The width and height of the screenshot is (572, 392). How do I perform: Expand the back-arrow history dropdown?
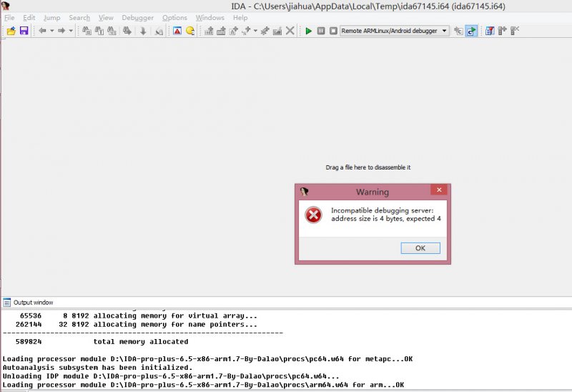[51, 31]
